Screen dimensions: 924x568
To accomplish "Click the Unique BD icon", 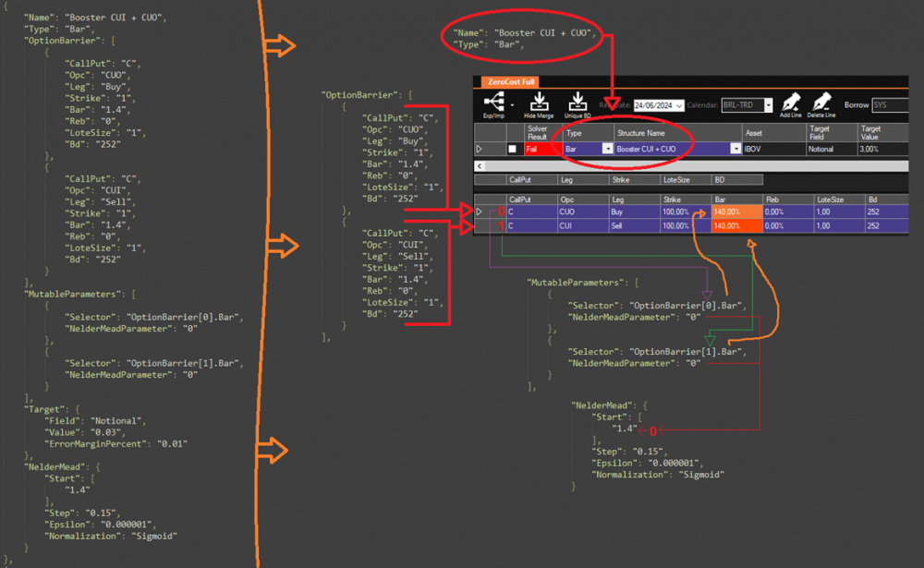I will click(x=576, y=100).
